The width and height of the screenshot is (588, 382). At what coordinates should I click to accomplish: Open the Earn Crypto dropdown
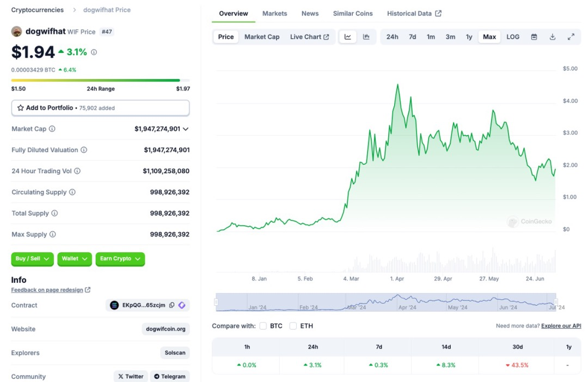(x=120, y=259)
